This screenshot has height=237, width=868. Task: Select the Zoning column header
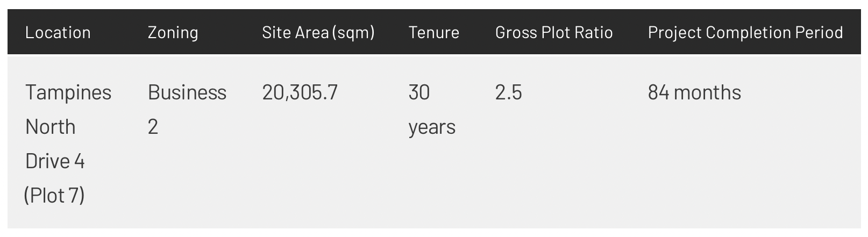[173, 33]
